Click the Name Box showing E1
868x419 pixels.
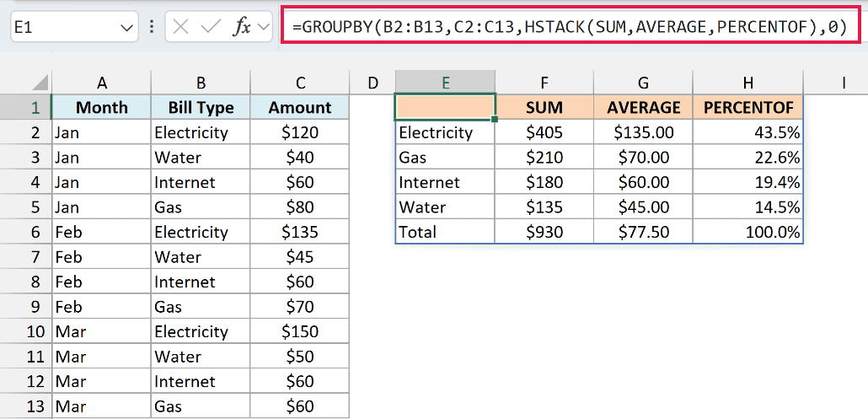click(74, 27)
